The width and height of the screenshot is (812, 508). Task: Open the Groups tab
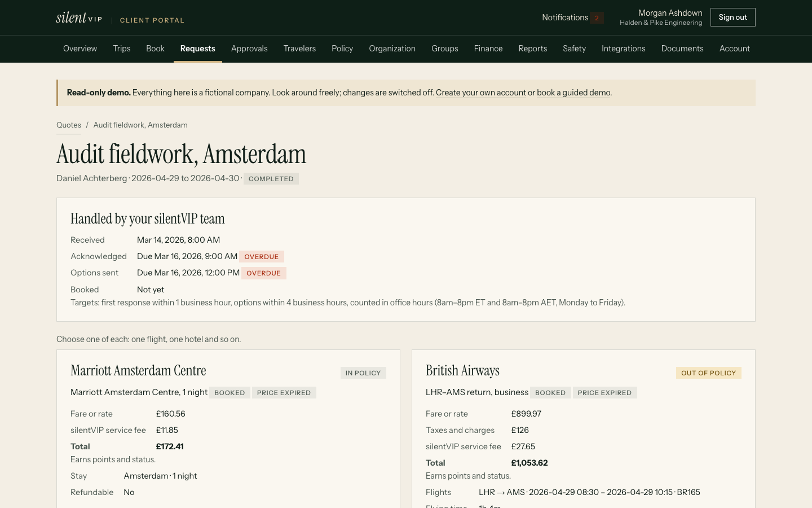[445, 49]
